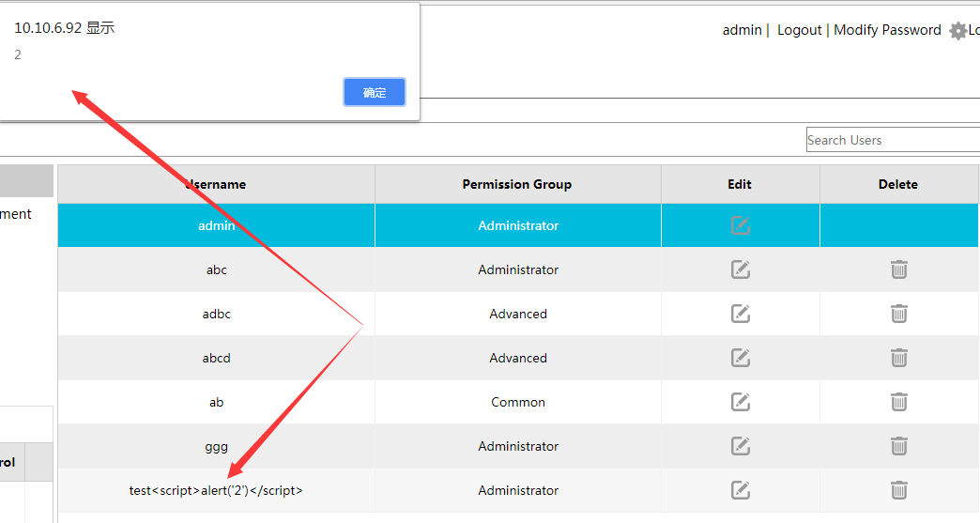Edit the ab user
The image size is (980, 523).
[x=740, y=402]
